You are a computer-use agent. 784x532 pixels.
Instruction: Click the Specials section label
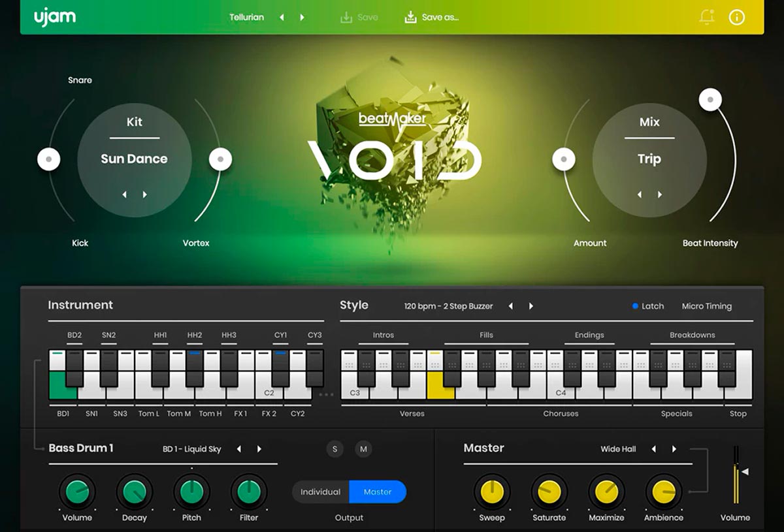point(676,413)
